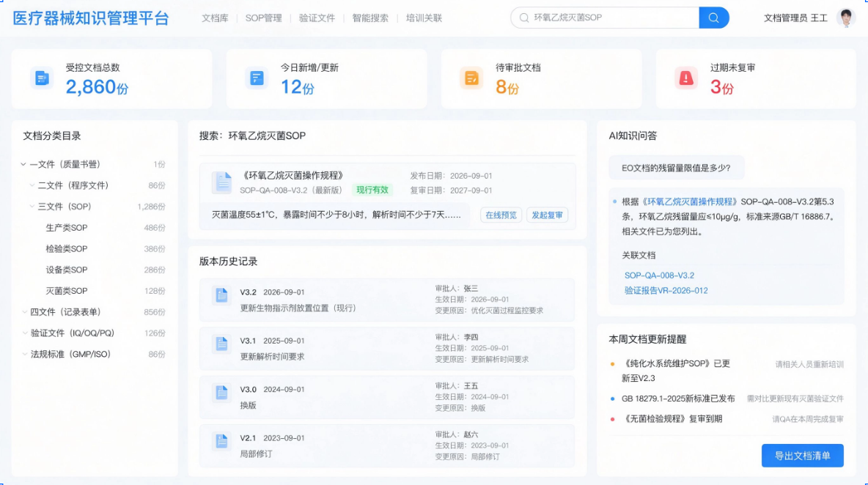Open the 培训关联 nav menu
This screenshot has width=868, height=485.
[424, 18]
